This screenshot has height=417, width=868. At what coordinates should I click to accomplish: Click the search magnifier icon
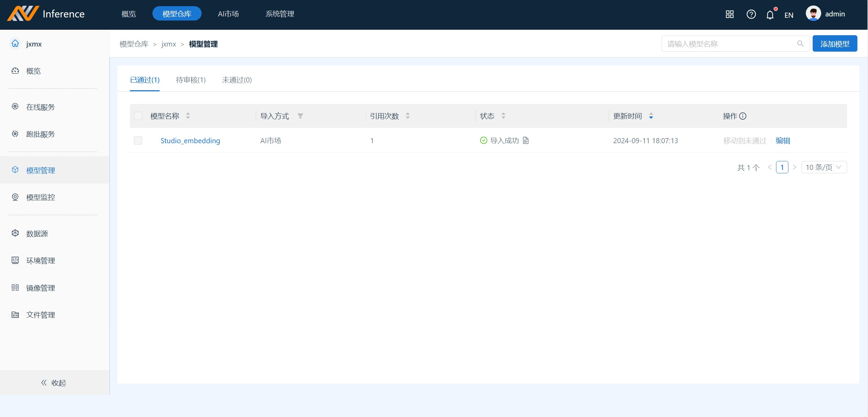(x=800, y=44)
